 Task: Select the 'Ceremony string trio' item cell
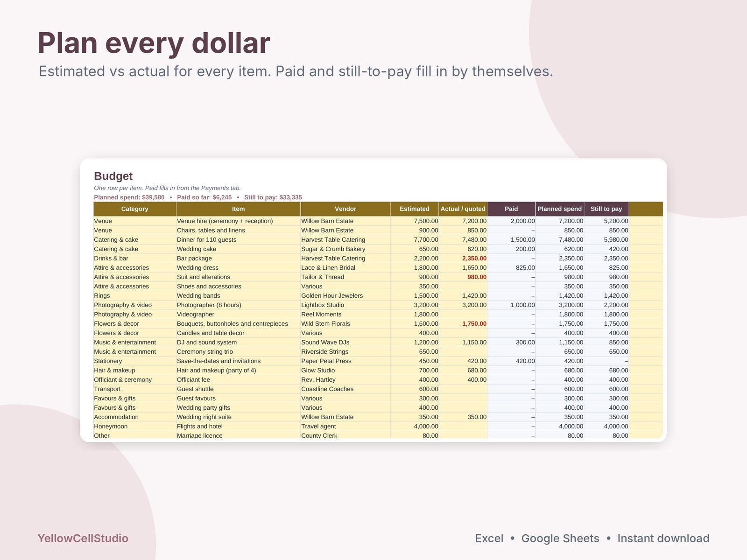(x=238, y=352)
